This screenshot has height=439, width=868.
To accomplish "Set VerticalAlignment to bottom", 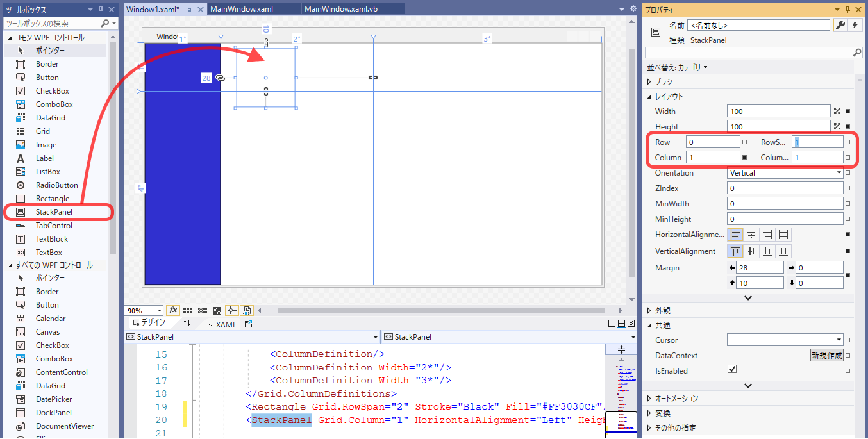I will [x=766, y=251].
